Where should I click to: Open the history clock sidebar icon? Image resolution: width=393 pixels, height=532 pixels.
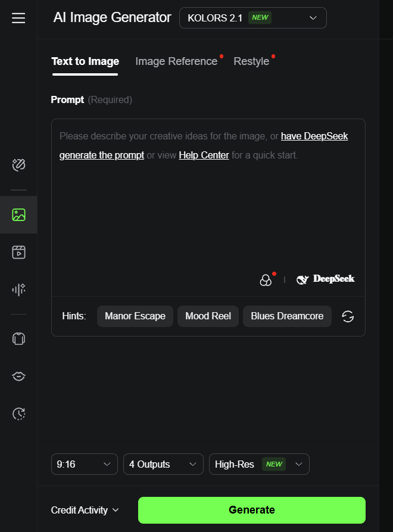[x=18, y=413]
